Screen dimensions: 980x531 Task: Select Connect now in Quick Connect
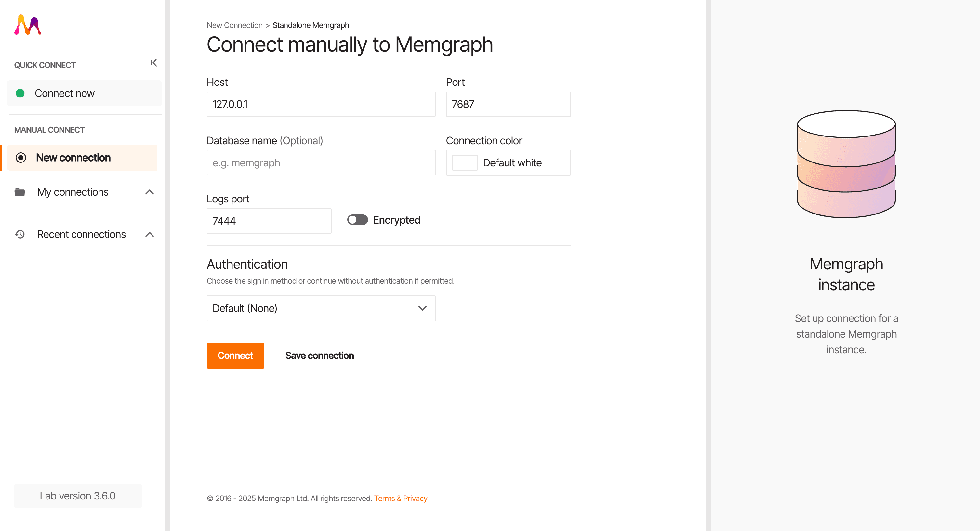[65, 93]
